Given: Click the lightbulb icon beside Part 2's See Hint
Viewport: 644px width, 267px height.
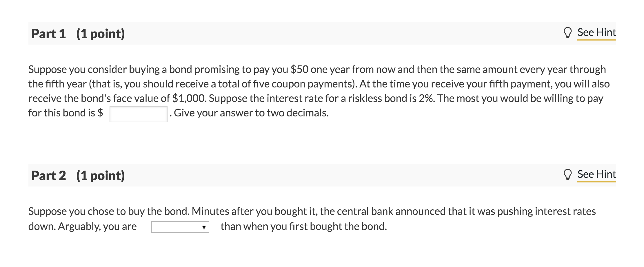Looking at the screenshot, I should (568, 174).
